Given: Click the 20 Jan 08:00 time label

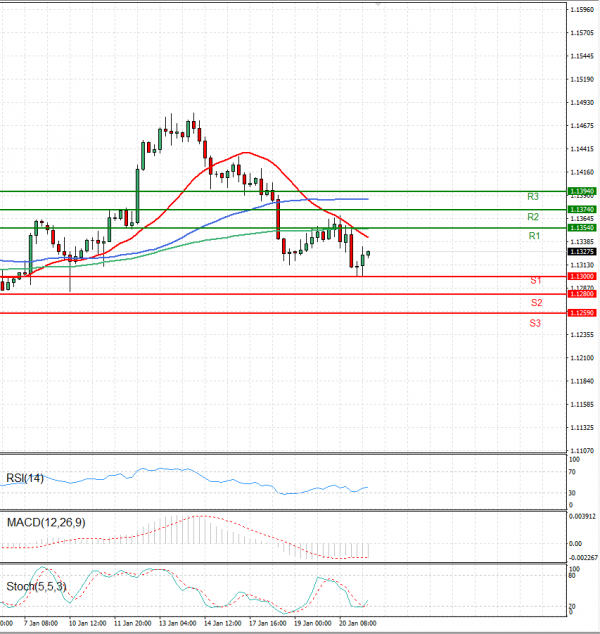Looking at the screenshot, I should (x=357, y=623).
